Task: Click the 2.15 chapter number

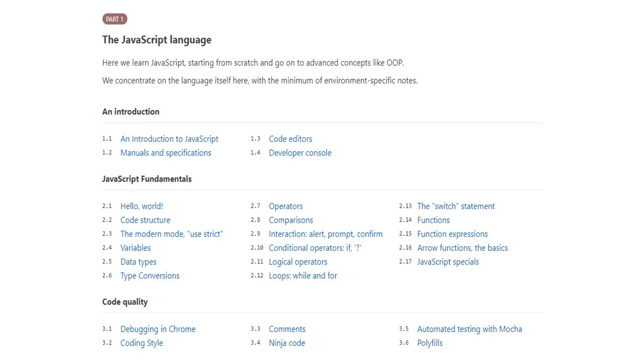Action: pyautogui.click(x=406, y=234)
